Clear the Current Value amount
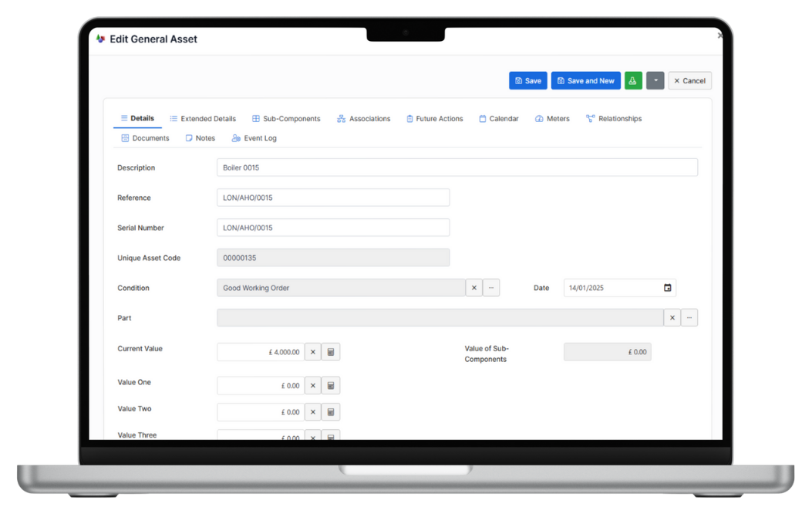 (312, 351)
